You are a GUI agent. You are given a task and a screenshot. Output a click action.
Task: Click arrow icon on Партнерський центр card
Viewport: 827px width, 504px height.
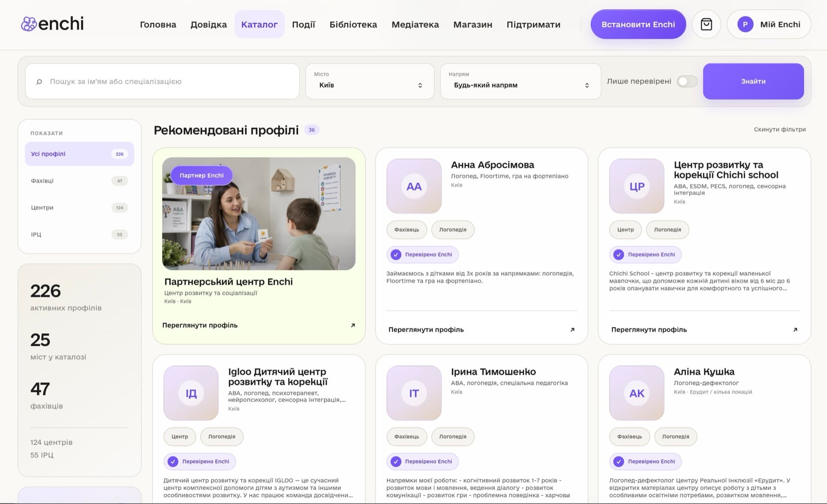353,325
